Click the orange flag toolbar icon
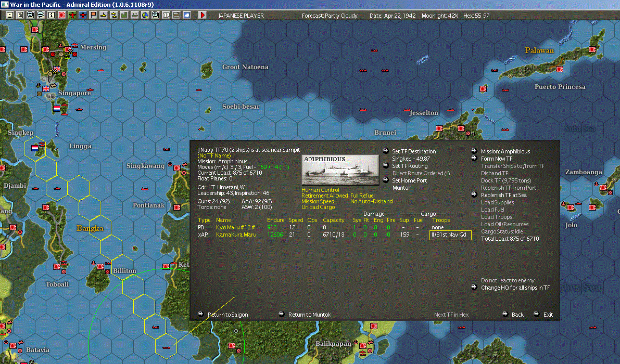 (93, 15)
